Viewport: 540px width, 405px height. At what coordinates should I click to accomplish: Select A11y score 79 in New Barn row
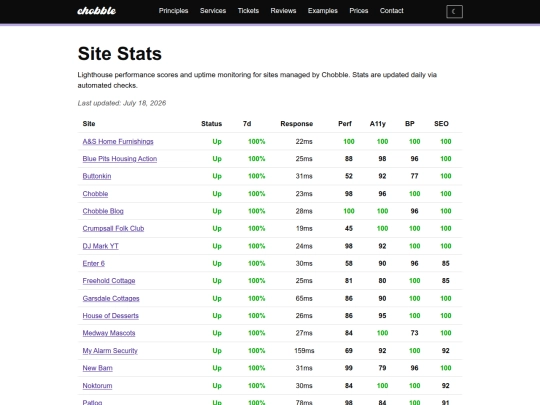382,368
